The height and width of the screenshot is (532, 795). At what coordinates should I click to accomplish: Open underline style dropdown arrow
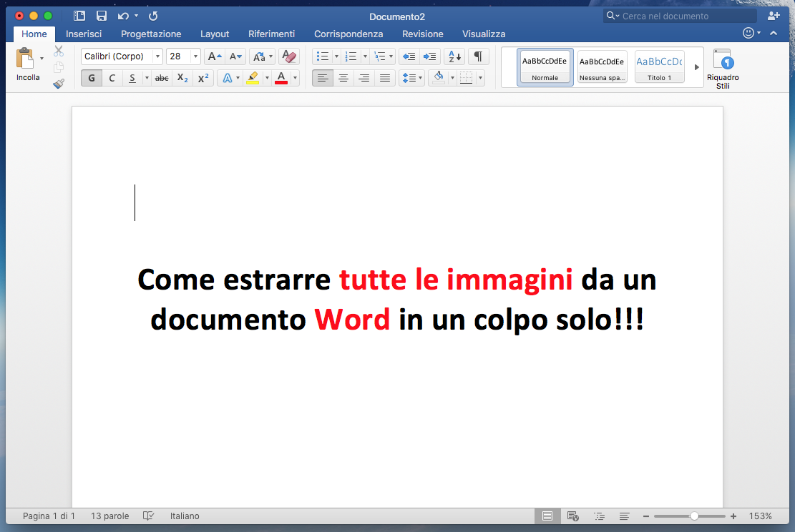[x=147, y=78]
